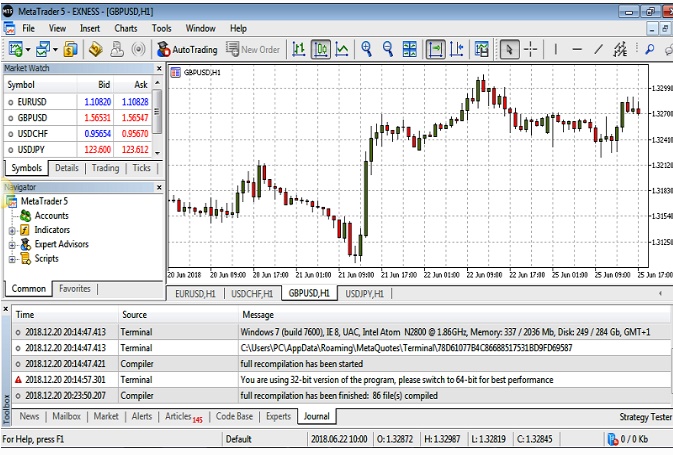Switch to USDJPY,H1 chart tab
Screen dimensions: 673x455
pos(364,294)
